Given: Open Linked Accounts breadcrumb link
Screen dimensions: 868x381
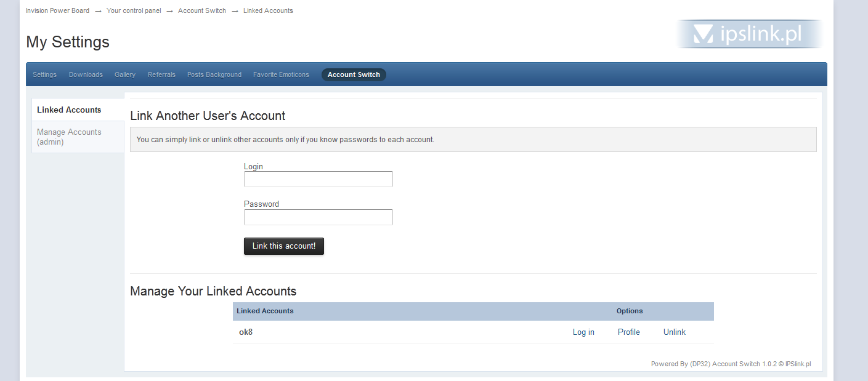Looking at the screenshot, I should (268, 10).
